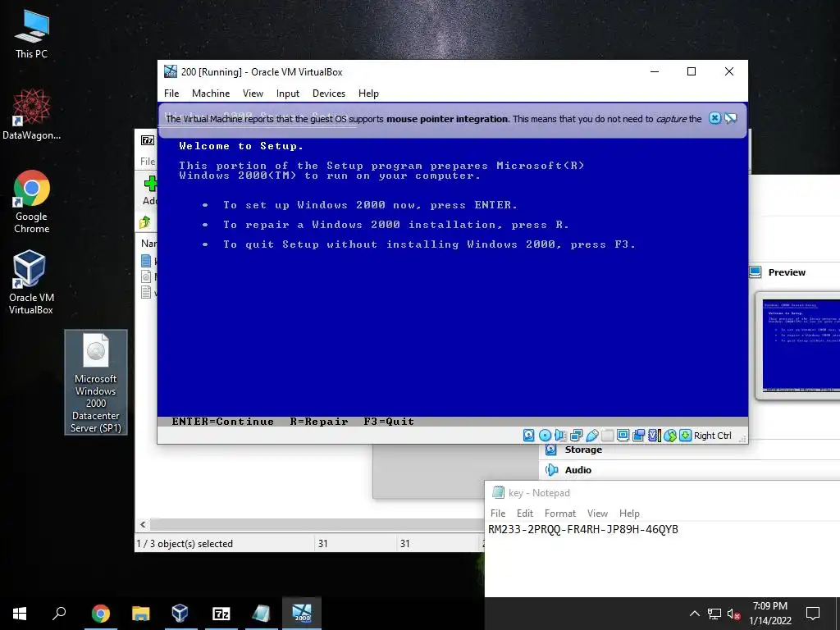Select the Windows 2000 Datacenter Server ISO file
This screenshot has width=840, height=630.
tap(96, 382)
